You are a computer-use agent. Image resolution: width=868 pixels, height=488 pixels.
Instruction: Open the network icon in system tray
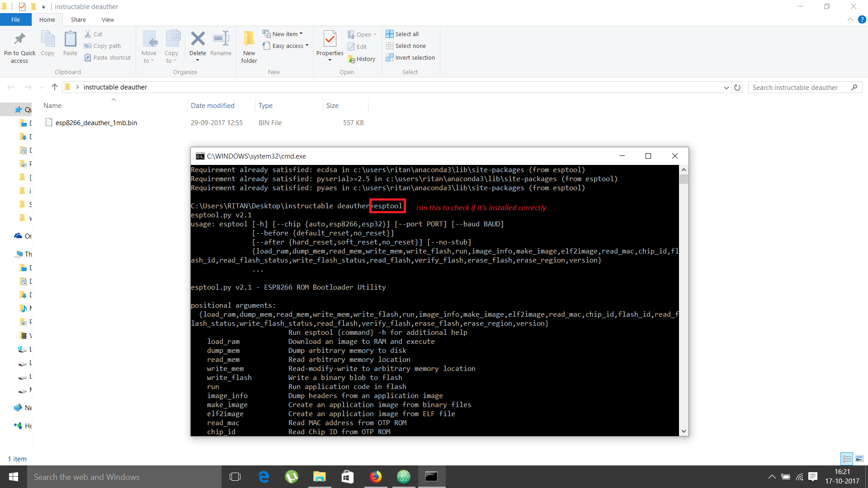799,477
